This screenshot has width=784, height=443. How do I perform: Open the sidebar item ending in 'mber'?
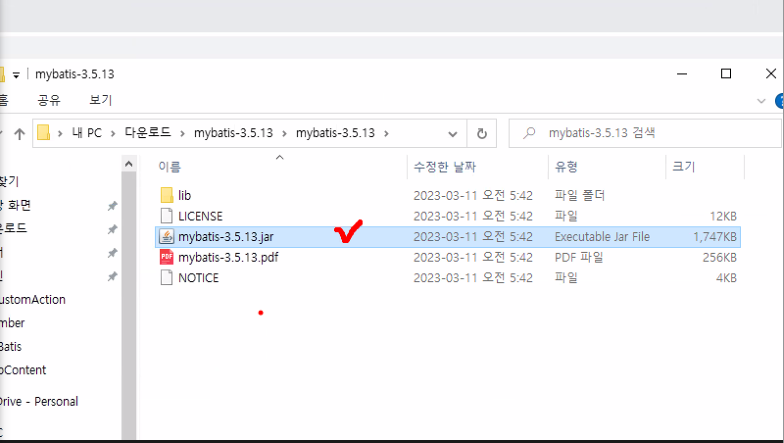12,323
